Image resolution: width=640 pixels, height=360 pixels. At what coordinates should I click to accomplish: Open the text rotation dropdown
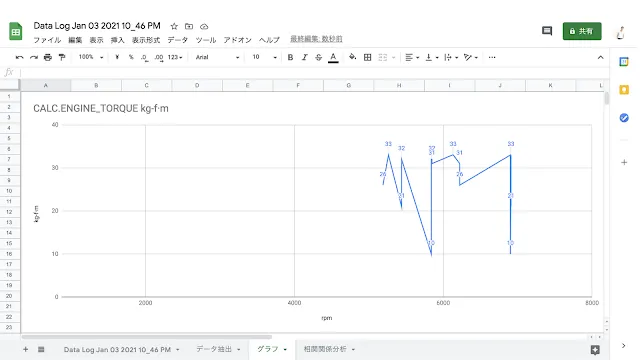pyautogui.click(x=471, y=58)
